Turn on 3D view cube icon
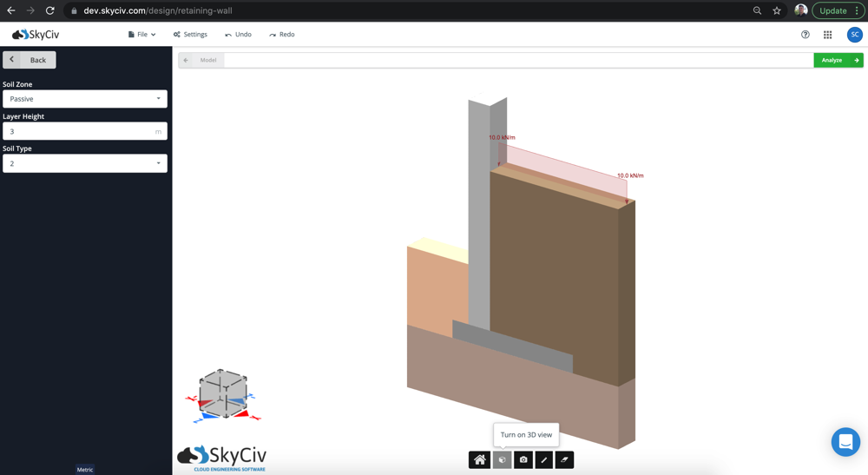 pos(502,459)
